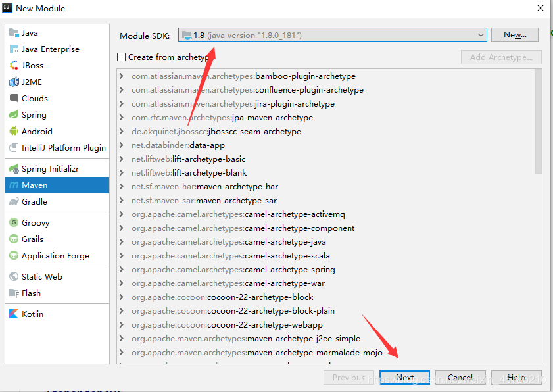
Task: Choose Gradle module type
Action: pyautogui.click(x=57, y=202)
